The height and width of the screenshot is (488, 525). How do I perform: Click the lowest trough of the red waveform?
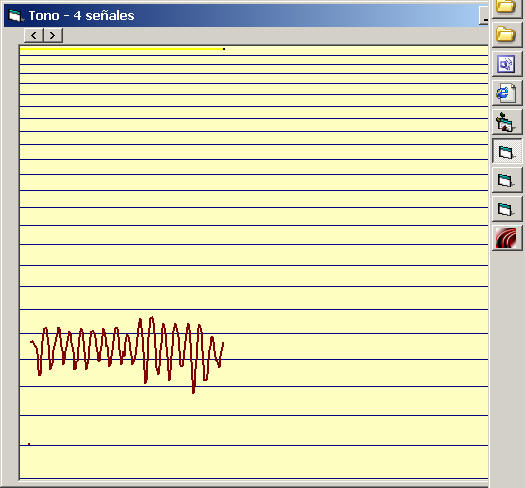click(194, 391)
